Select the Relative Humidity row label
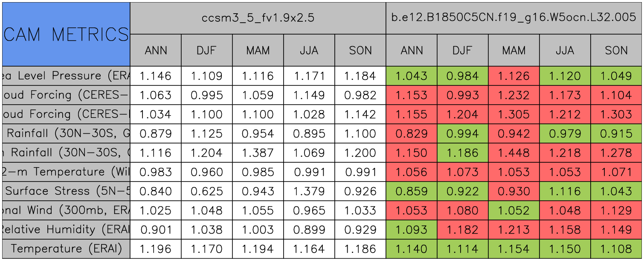 tap(66, 229)
